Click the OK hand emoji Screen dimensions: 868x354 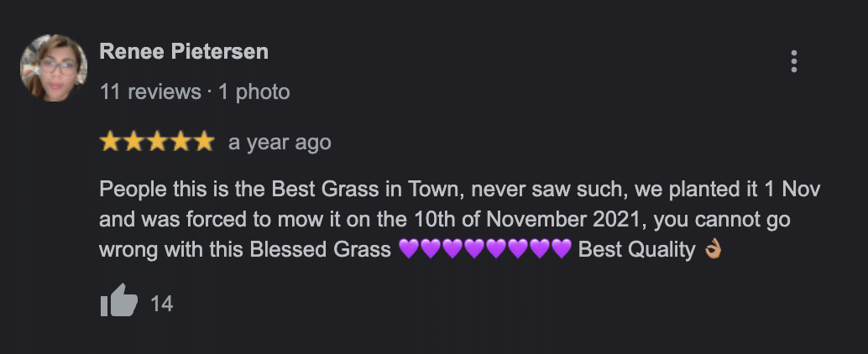coord(712,249)
